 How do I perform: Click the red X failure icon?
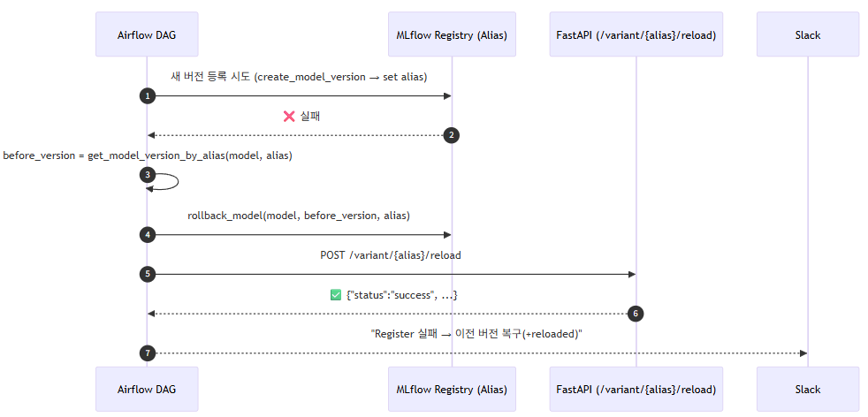[288, 116]
